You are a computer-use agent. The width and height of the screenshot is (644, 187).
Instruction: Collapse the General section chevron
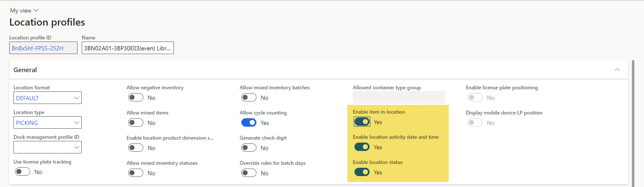[617, 70]
